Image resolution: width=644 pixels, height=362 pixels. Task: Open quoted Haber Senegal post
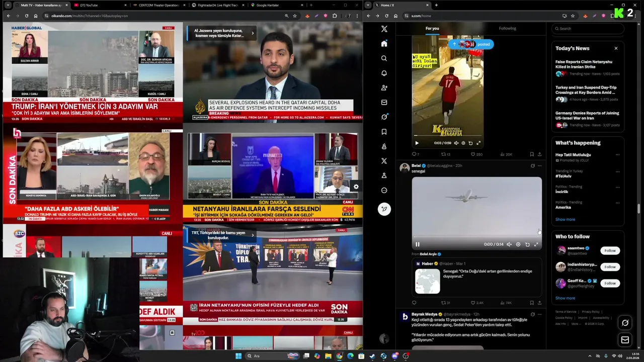click(476, 277)
